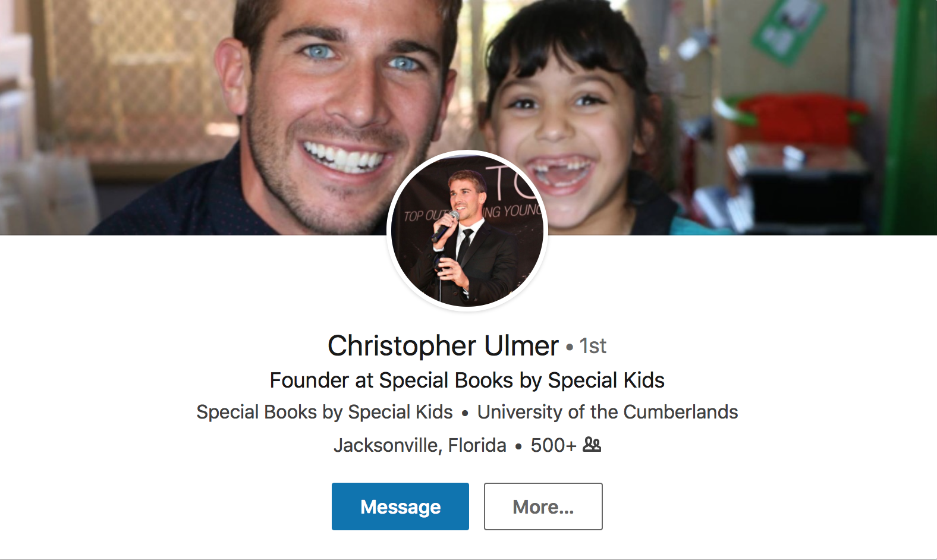Image resolution: width=937 pixels, height=560 pixels.
Task: Select the Christopher Ulmer name heading
Action: (443, 346)
